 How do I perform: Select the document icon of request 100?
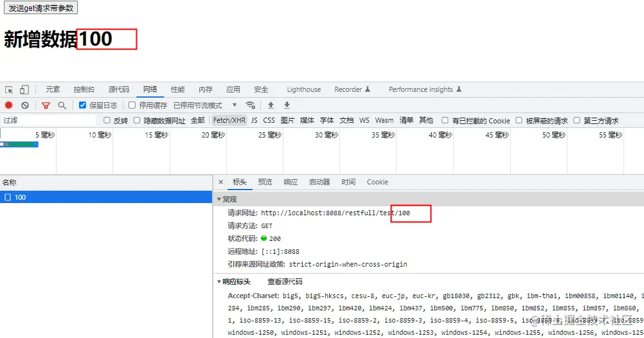click(x=8, y=197)
